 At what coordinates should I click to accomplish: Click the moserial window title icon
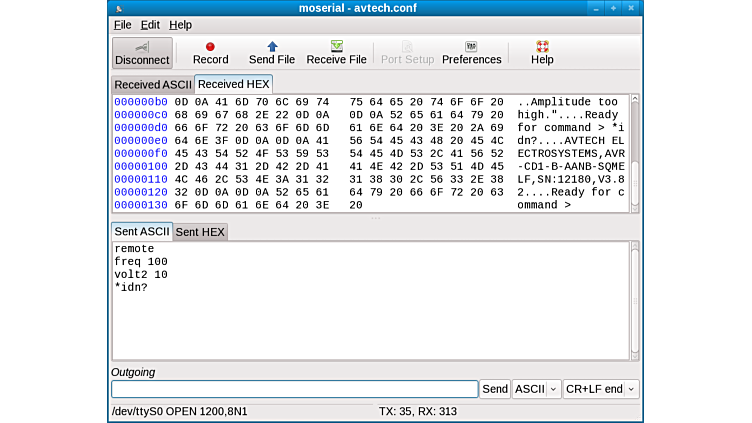[119, 8]
